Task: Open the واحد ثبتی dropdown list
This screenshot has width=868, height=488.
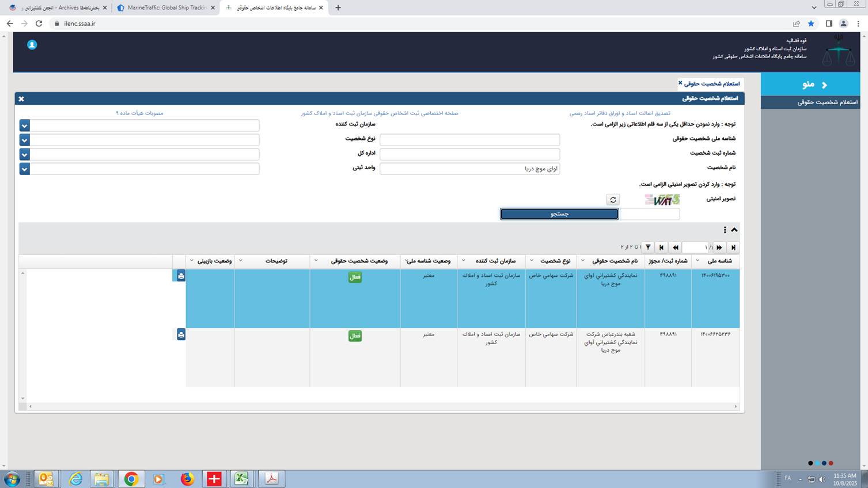Action: 24,169
